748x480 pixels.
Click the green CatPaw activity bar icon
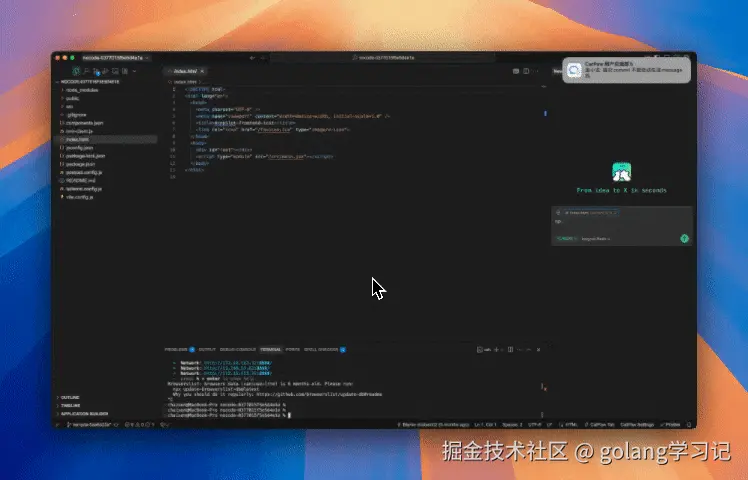(76, 71)
